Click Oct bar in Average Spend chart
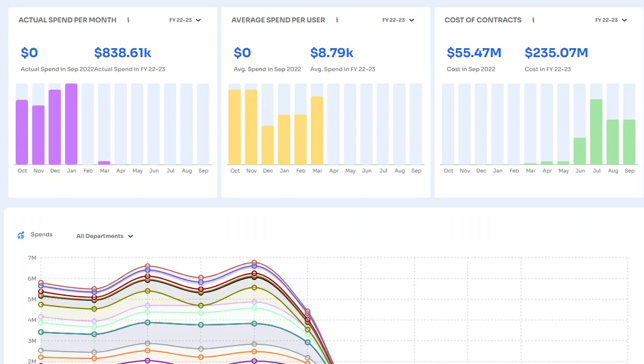The width and height of the screenshot is (644, 364). (x=235, y=127)
